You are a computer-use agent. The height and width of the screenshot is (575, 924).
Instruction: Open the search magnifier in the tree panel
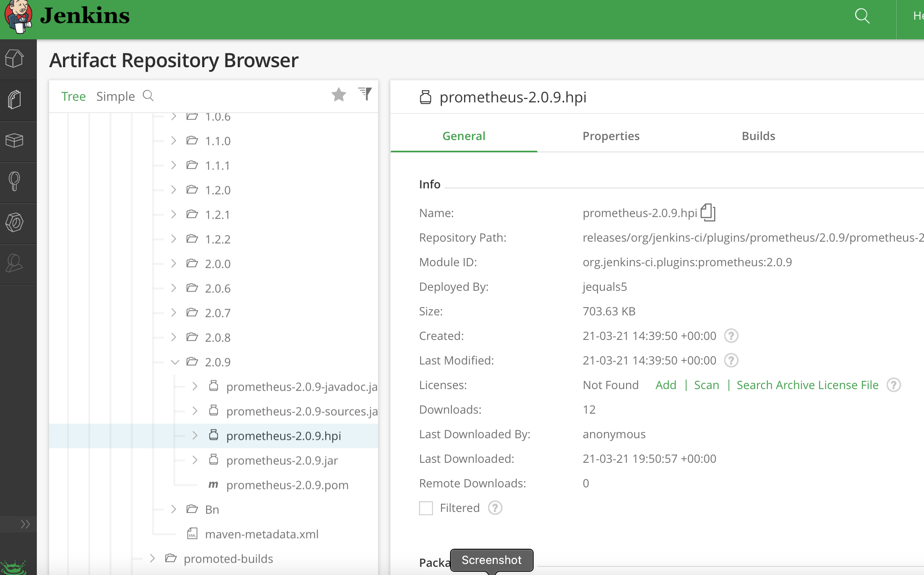[x=148, y=96]
